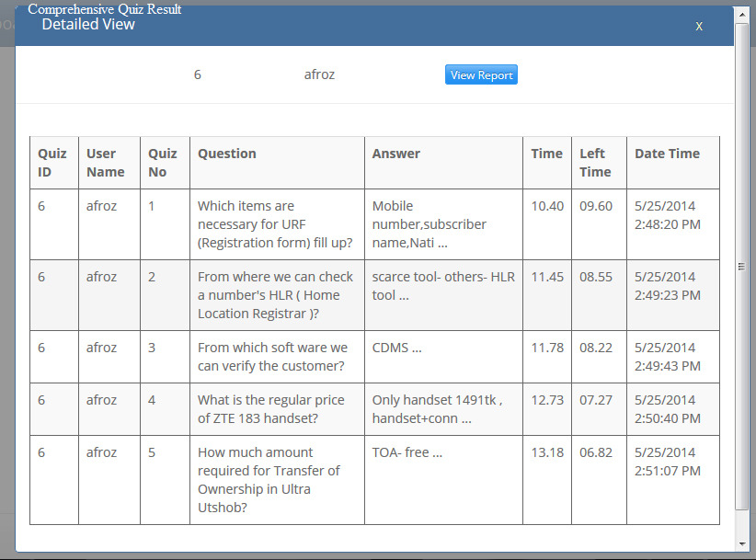
Task: Select the Time column header
Action: [x=546, y=154]
